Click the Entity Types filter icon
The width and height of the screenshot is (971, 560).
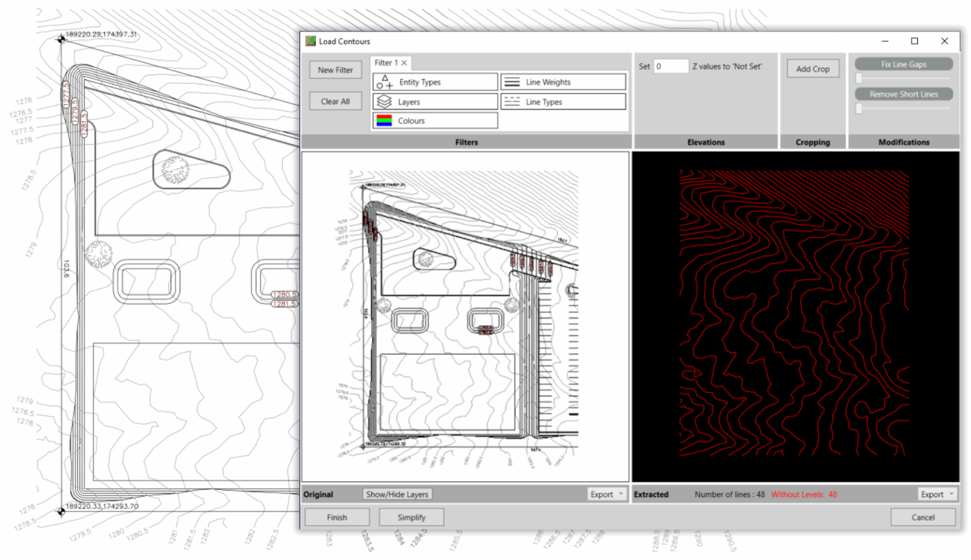tap(384, 82)
